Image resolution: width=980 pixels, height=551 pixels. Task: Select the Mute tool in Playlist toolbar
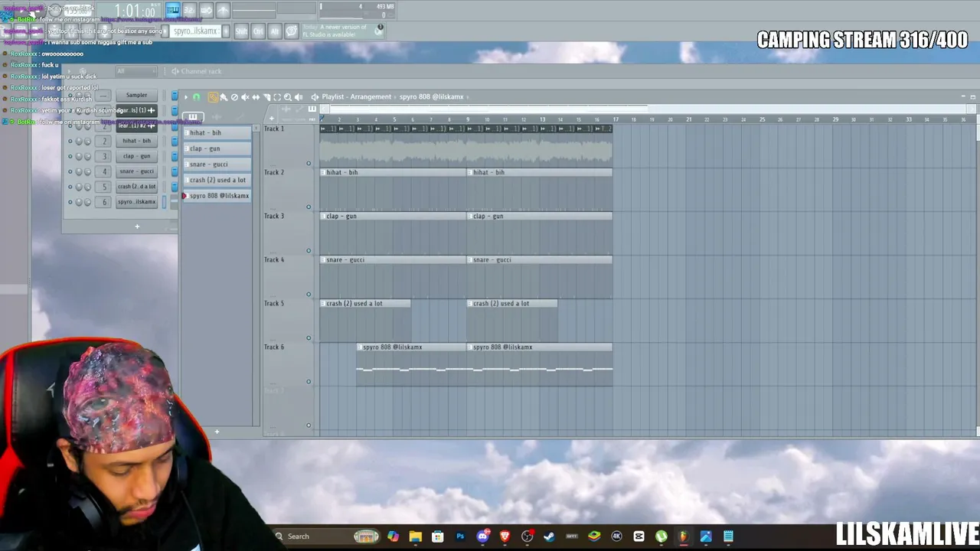point(245,97)
